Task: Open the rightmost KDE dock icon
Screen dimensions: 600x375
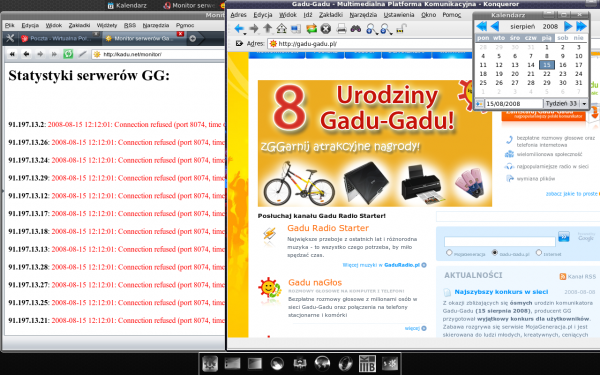Action: [390, 363]
